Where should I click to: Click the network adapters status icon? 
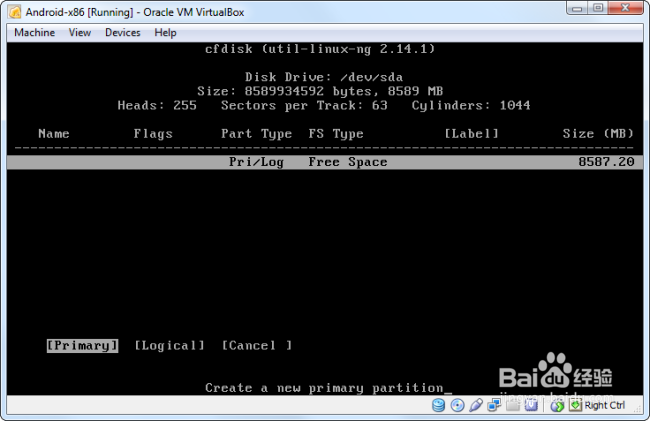(x=494, y=405)
